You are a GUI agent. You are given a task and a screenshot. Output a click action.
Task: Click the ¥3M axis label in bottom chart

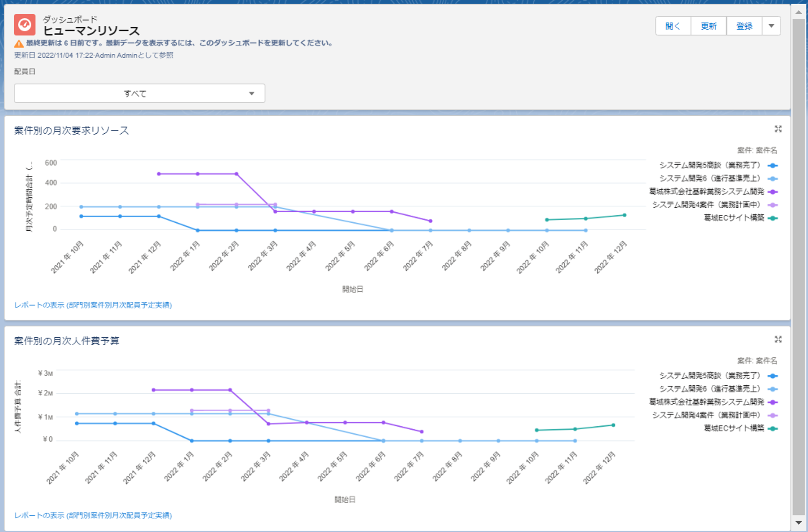point(45,373)
